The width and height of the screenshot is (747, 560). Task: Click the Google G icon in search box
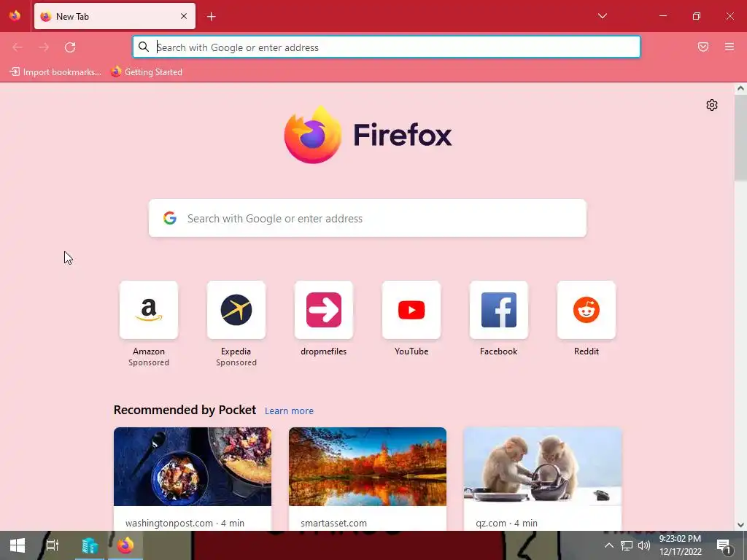(x=170, y=218)
